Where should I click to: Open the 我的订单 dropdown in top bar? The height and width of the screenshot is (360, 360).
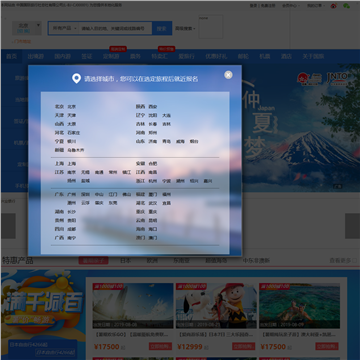tap(315, 6)
